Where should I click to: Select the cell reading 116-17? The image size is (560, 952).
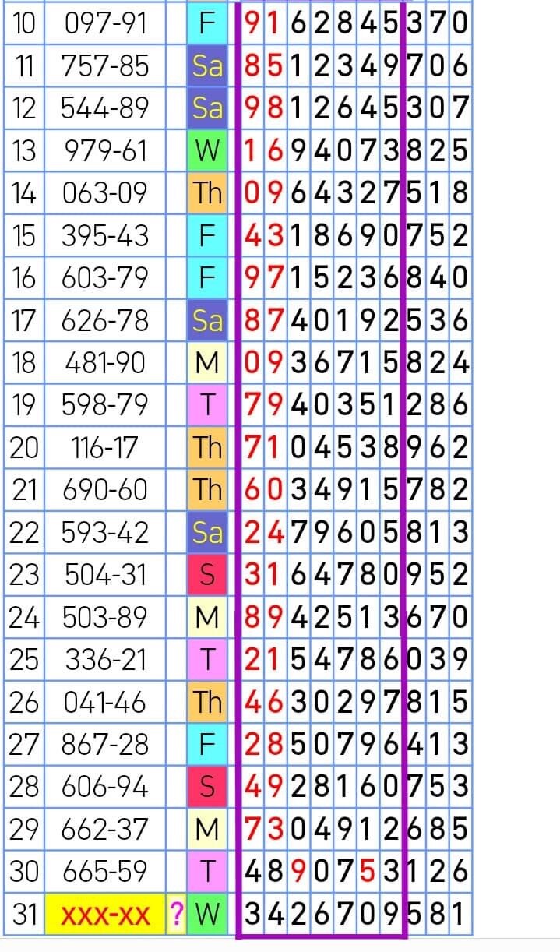[x=105, y=447]
